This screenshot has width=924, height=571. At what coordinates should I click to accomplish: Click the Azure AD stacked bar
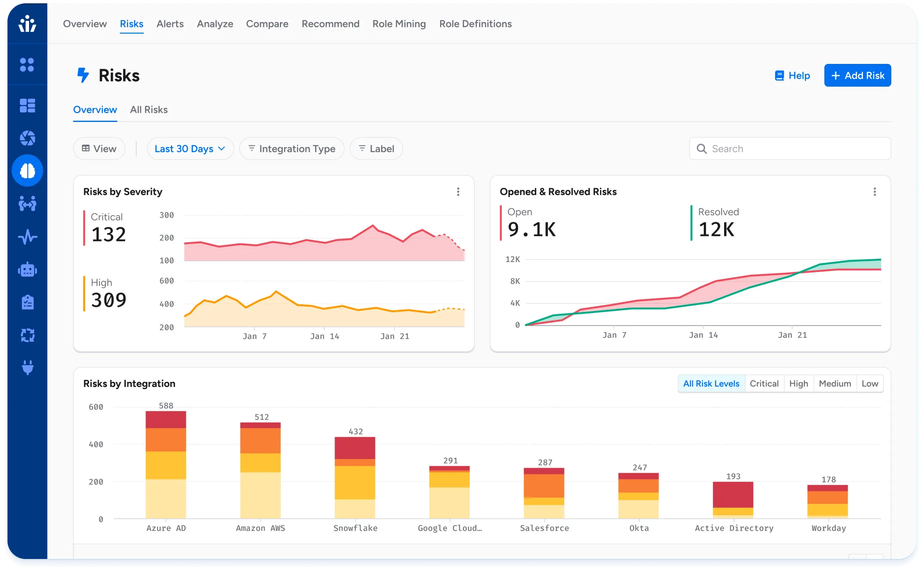click(x=166, y=464)
